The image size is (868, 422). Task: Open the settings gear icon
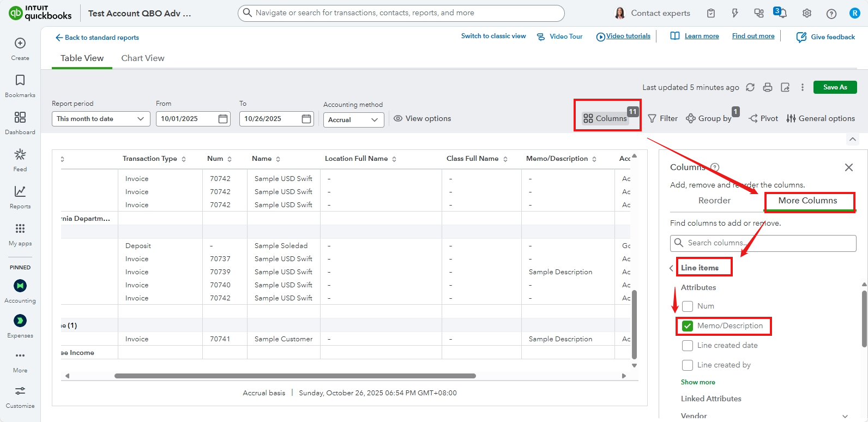(x=807, y=14)
